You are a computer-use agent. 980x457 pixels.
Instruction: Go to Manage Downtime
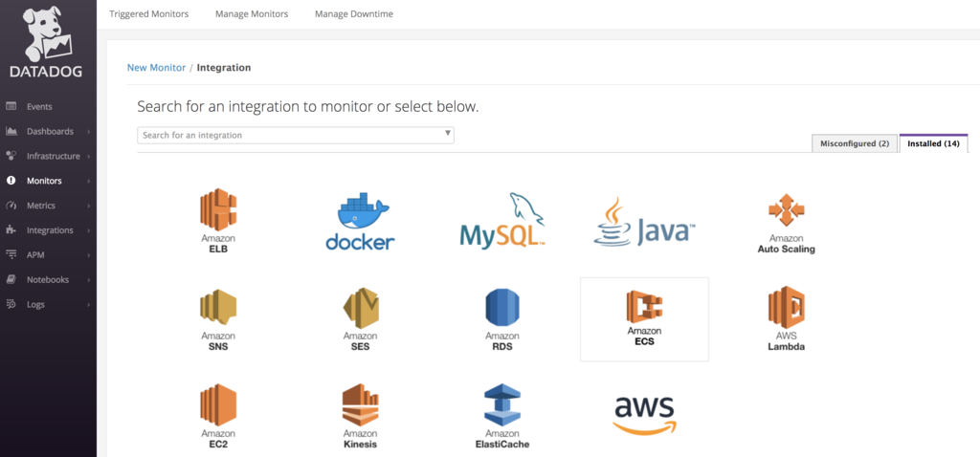coord(354,13)
